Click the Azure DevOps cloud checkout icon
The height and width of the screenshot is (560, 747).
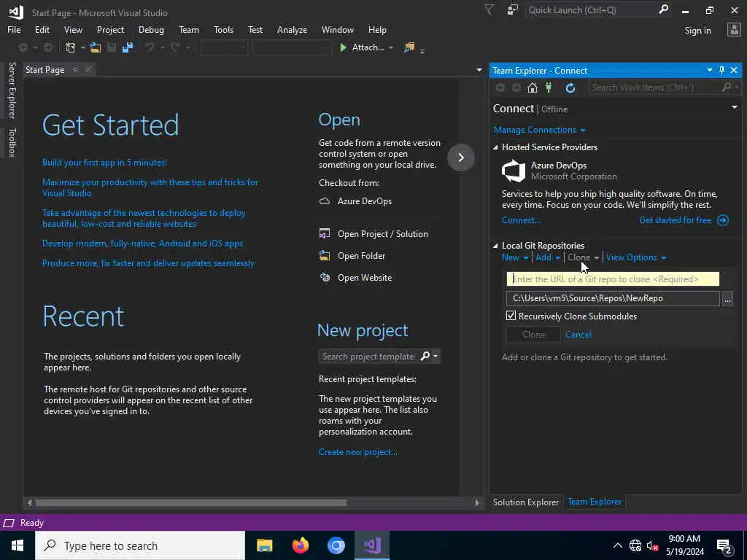coord(325,201)
